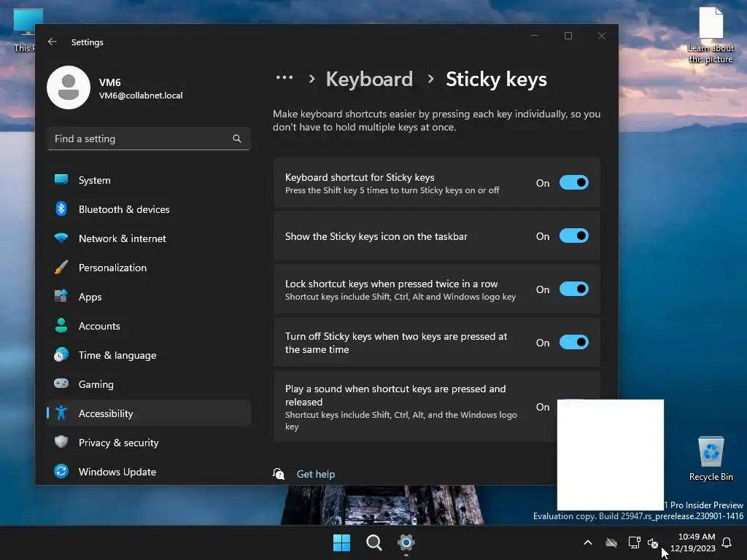
Task: Toggle Keyboard shortcut for Sticky keys
Action: tap(573, 182)
